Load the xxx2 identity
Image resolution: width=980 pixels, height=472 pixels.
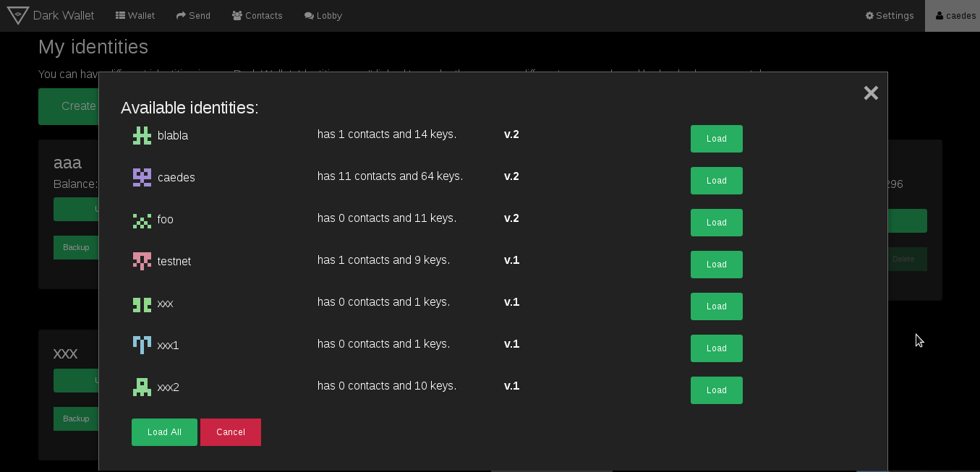pyautogui.click(x=716, y=390)
